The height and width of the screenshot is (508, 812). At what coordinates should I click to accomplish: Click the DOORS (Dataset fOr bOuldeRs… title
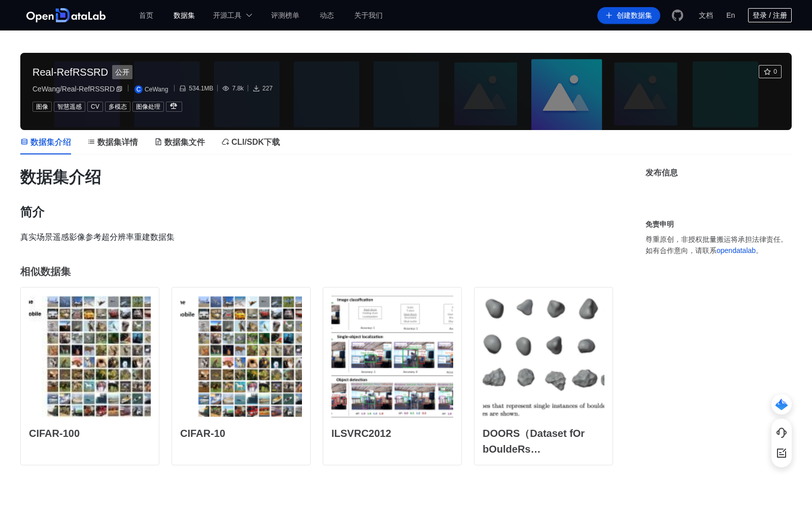coord(534,441)
